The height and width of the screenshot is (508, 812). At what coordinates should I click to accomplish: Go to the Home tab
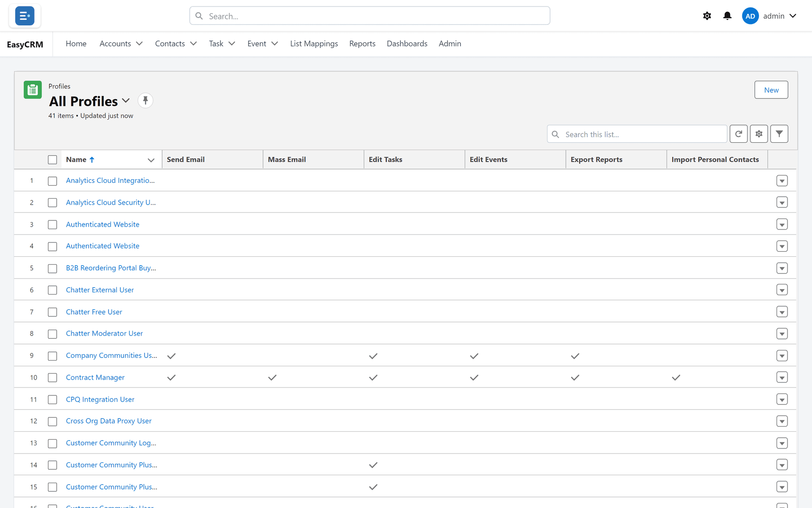(76, 43)
